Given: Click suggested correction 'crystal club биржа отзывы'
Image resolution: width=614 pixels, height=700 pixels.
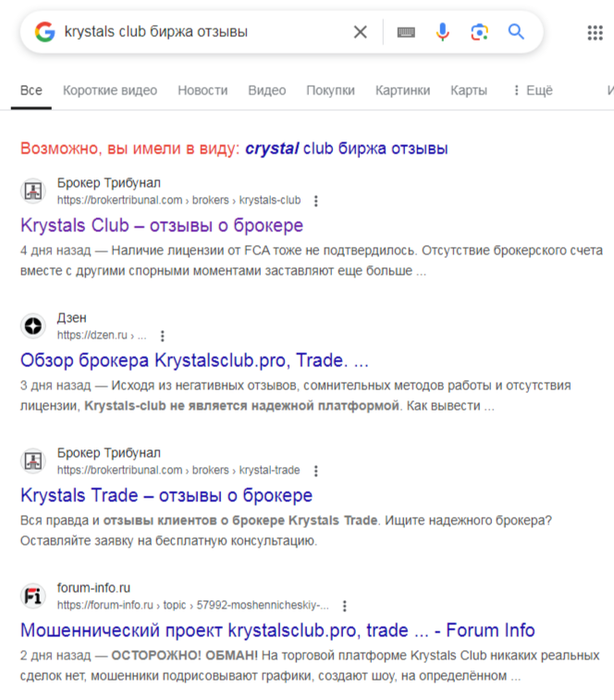Looking at the screenshot, I should [347, 149].
